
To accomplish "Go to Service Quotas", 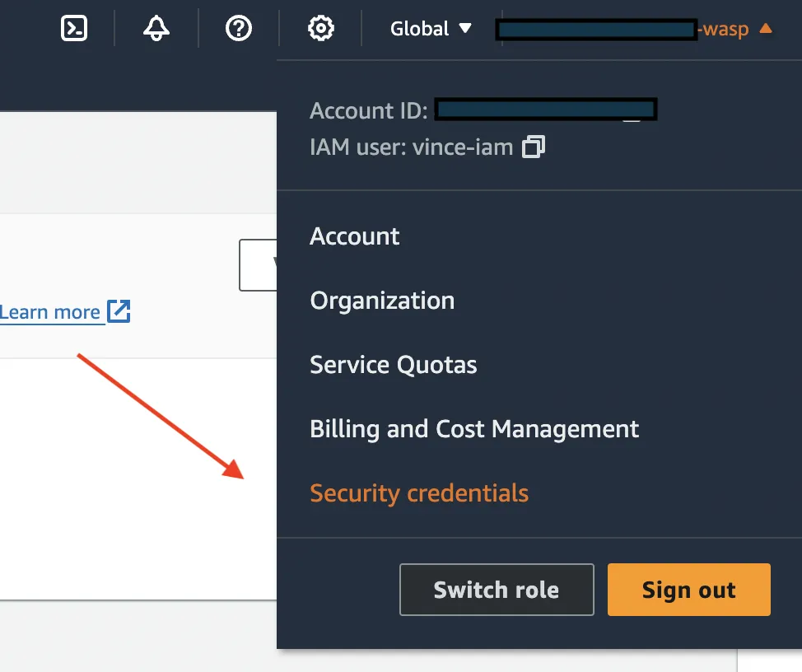I will tap(393, 365).
